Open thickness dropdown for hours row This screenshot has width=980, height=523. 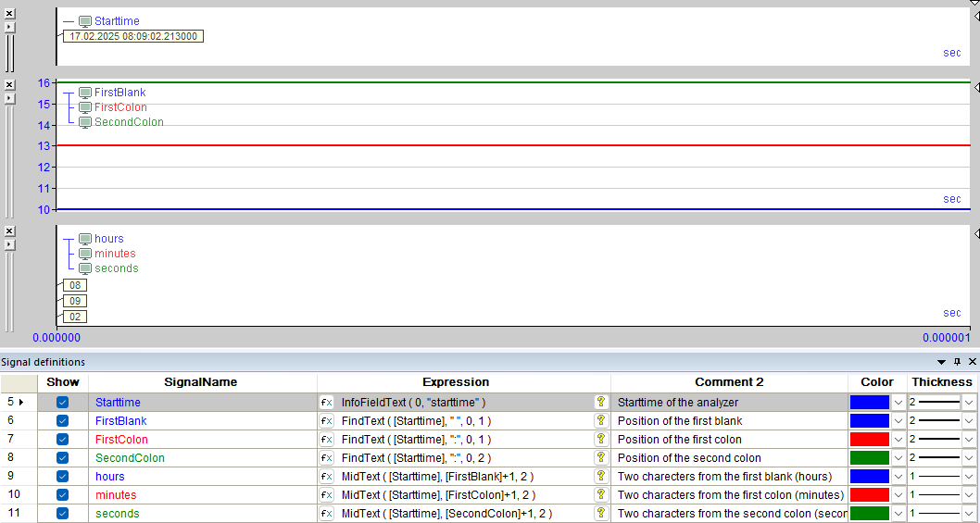click(x=969, y=476)
